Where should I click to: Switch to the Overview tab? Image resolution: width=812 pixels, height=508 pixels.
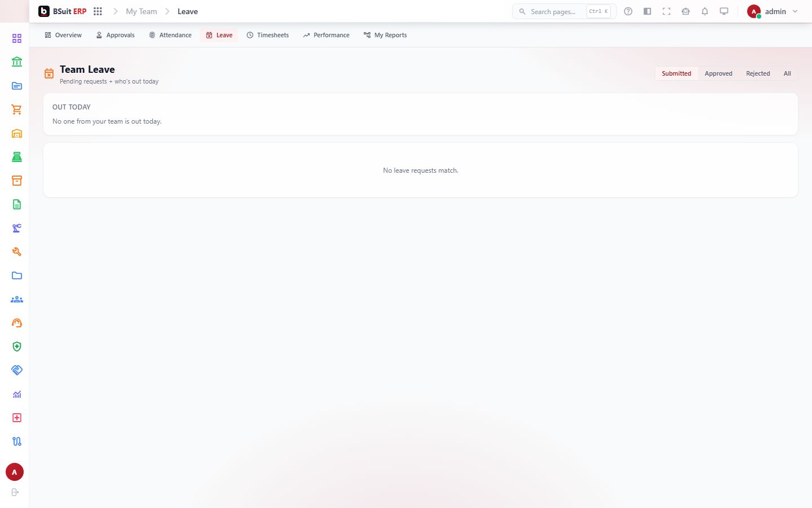[63, 35]
